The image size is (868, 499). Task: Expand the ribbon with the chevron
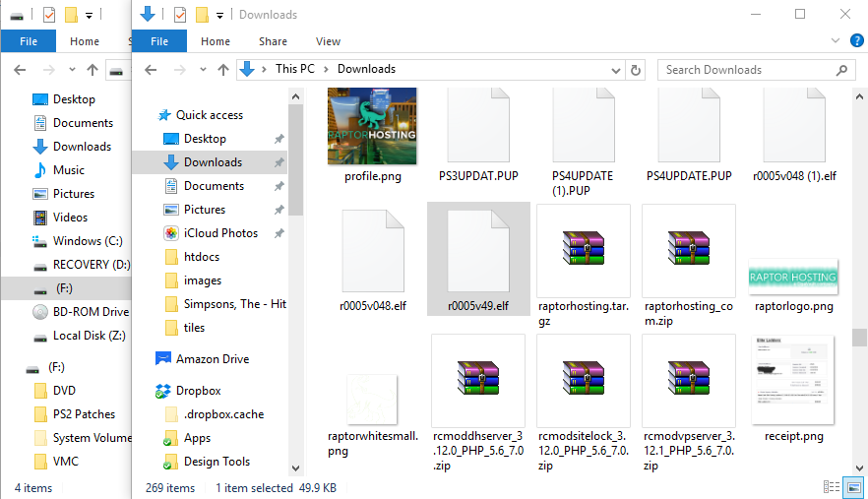tap(836, 40)
